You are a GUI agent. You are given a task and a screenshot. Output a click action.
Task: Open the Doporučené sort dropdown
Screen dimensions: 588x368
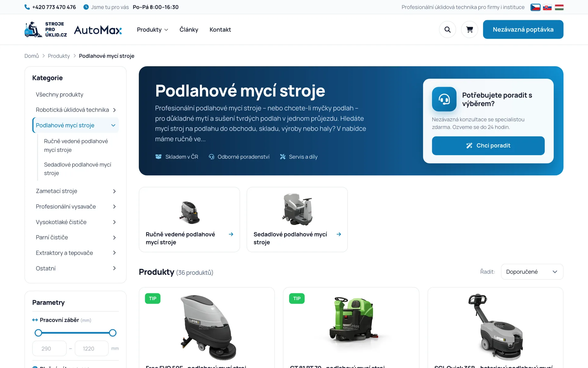pyautogui.click(x=532, y=272)
